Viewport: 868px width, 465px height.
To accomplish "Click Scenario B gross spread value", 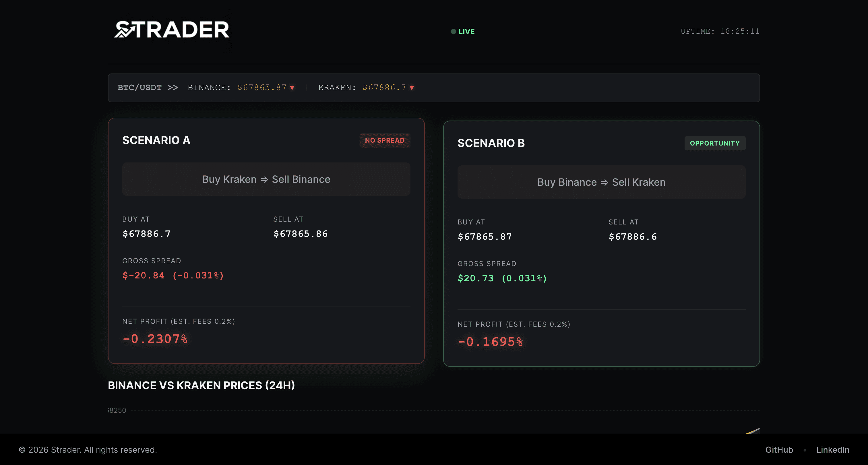I will (x=502, y=278).
